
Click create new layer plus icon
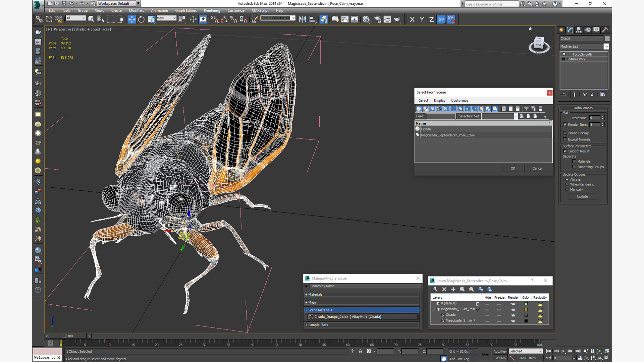[x=453, y=289]
